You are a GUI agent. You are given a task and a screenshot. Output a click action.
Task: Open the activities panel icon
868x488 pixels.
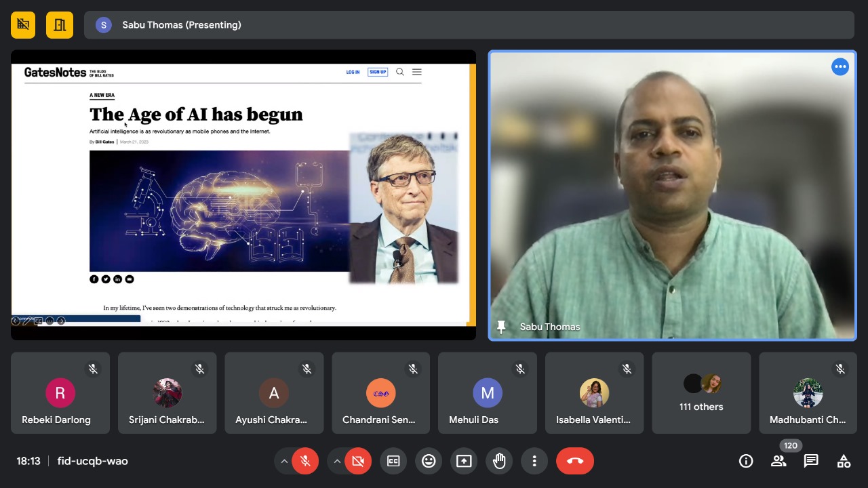click(844, 461)
